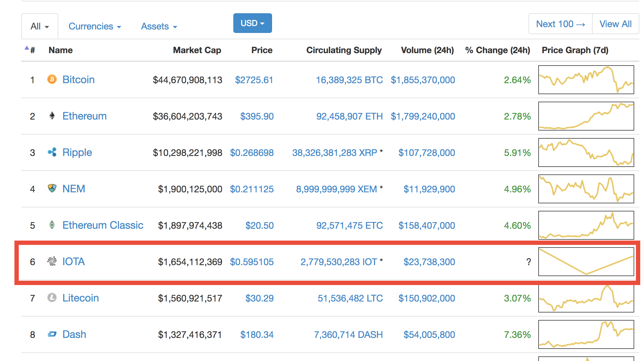Image resolution: width=644 pixels, height=361 pixels.
Task: Click Ripple volume $107,728,000
Action: click(x=427, y=153)
